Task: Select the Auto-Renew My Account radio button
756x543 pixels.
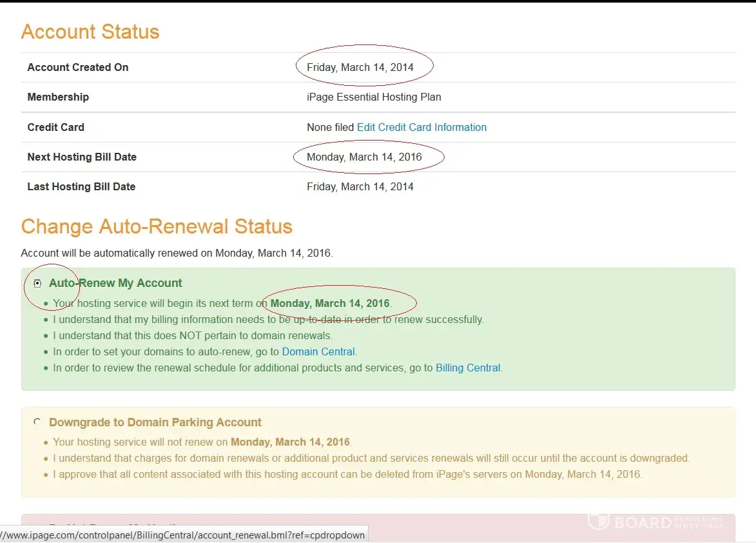Action: tap(37, 284)
